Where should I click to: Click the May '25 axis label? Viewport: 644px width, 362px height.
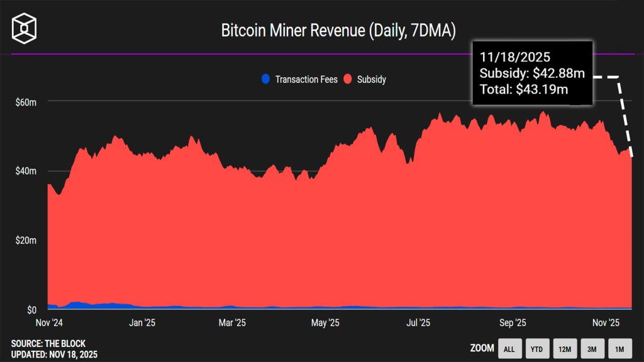click(326, 323)
